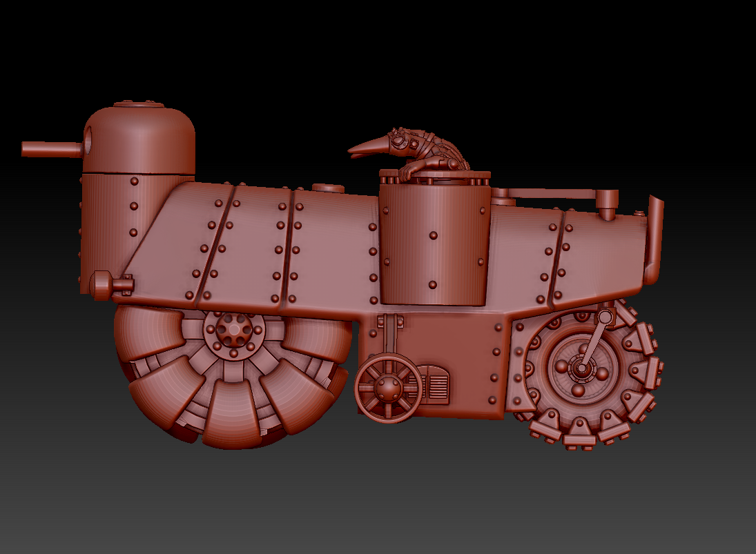
Task: Click the rear tracked wheel's center hub
Action: coord(581,369)
